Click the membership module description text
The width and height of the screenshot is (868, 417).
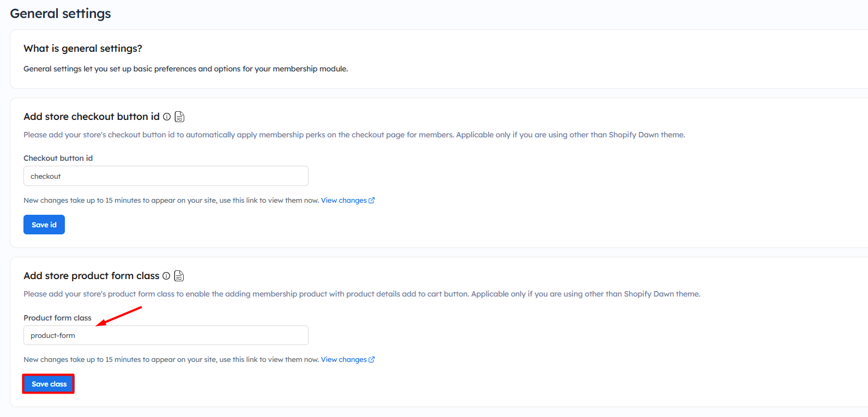tap(185, 69)
